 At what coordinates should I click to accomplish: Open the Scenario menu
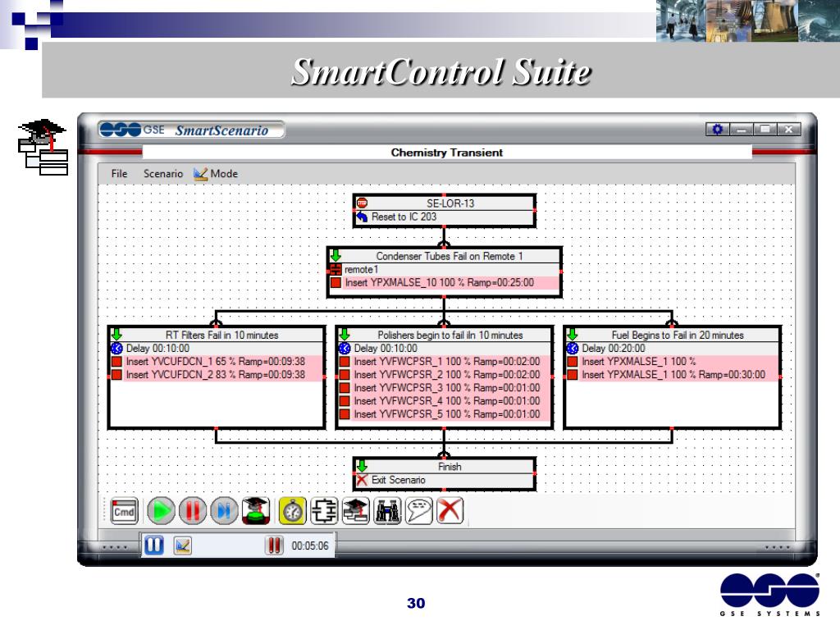163,174
